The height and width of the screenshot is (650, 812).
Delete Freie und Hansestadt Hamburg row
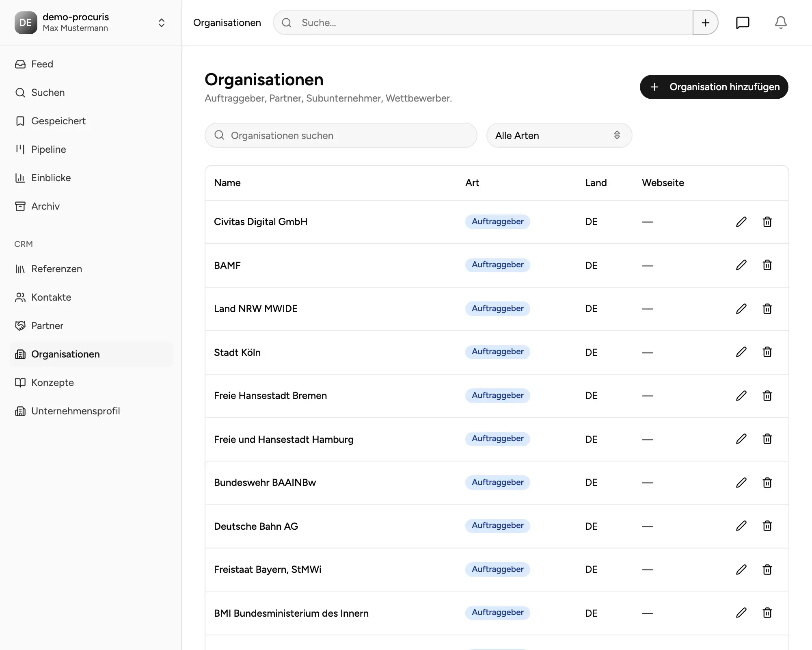point(767,439)
